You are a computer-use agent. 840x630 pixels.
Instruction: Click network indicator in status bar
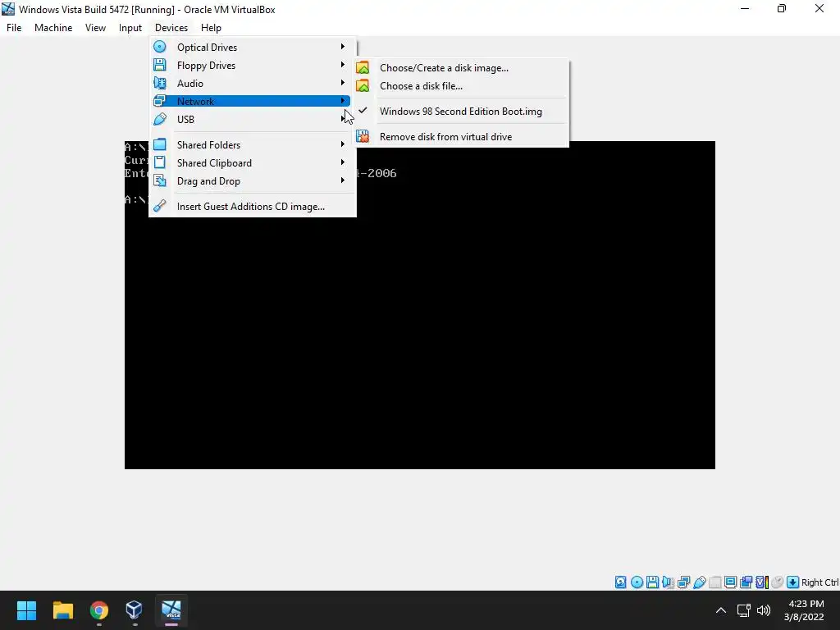pyautogui.click(x=683, y=582)
